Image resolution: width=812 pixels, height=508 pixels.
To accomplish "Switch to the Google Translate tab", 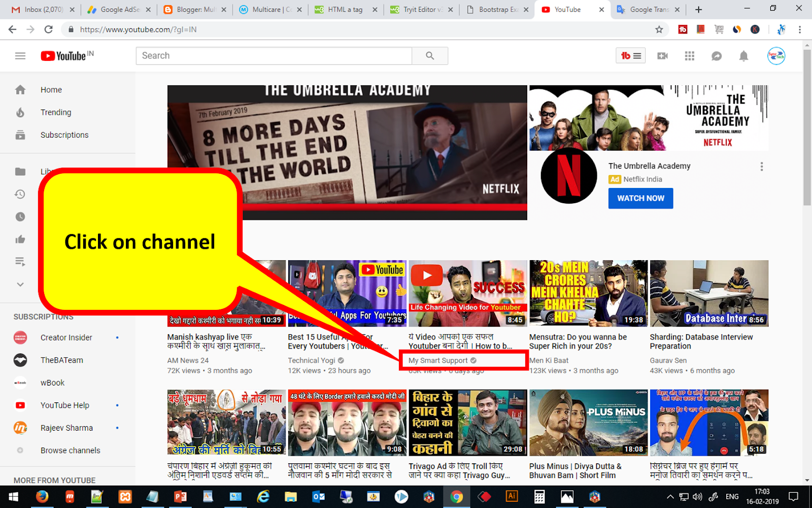I will (x=648, y=10).
